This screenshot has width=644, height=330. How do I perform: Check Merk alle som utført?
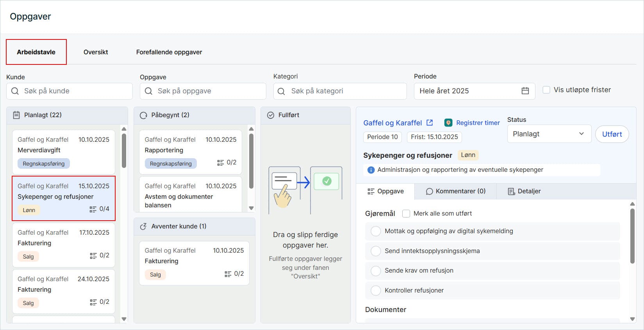click(406, 214)
